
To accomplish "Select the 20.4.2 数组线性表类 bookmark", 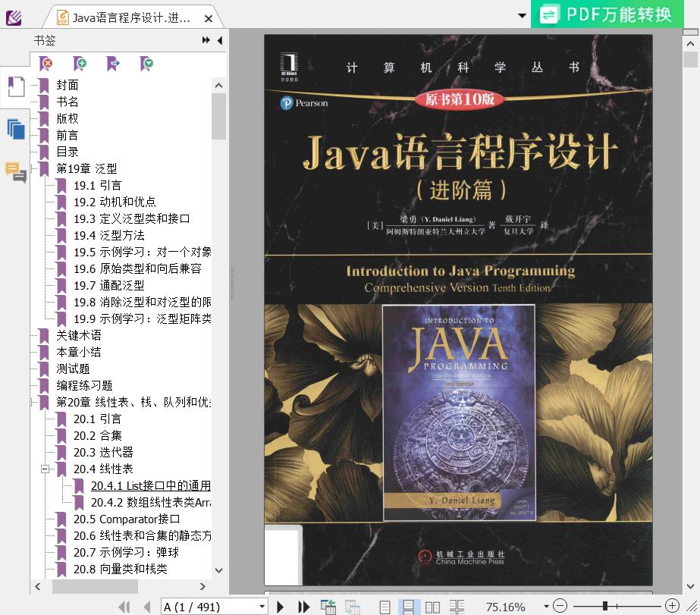I will coord(151,503).
